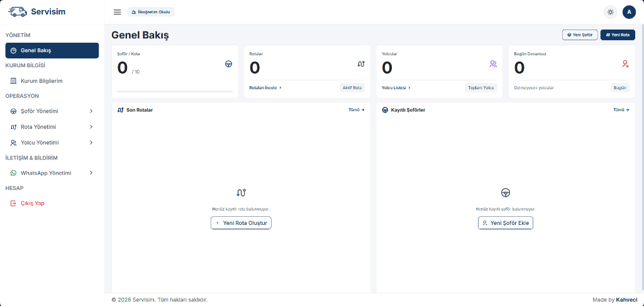Click the Genel Bakış dashboard gauge icon

pyautogui.click(x=13, y=50)
